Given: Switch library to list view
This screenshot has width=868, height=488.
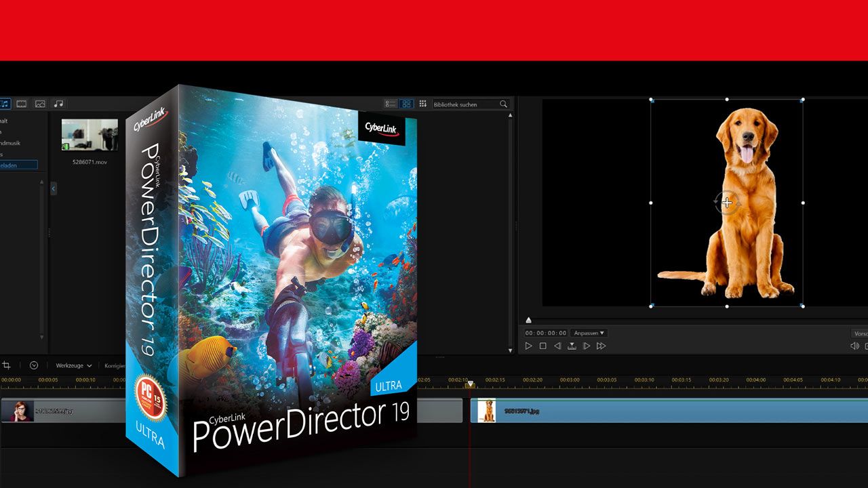Looking at the screenshot, I should click(x=391, y=104).
